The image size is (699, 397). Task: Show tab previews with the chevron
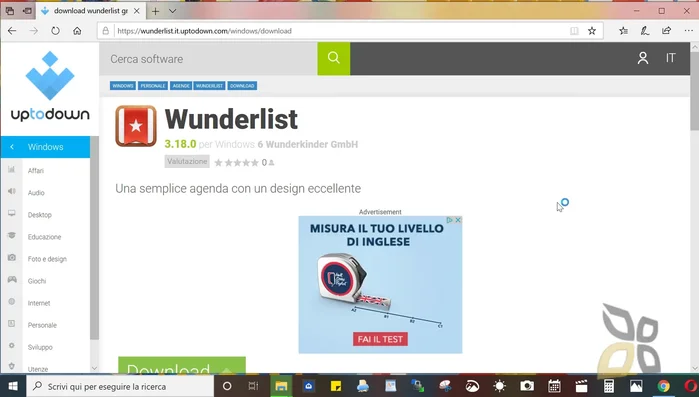click(173, 11)
